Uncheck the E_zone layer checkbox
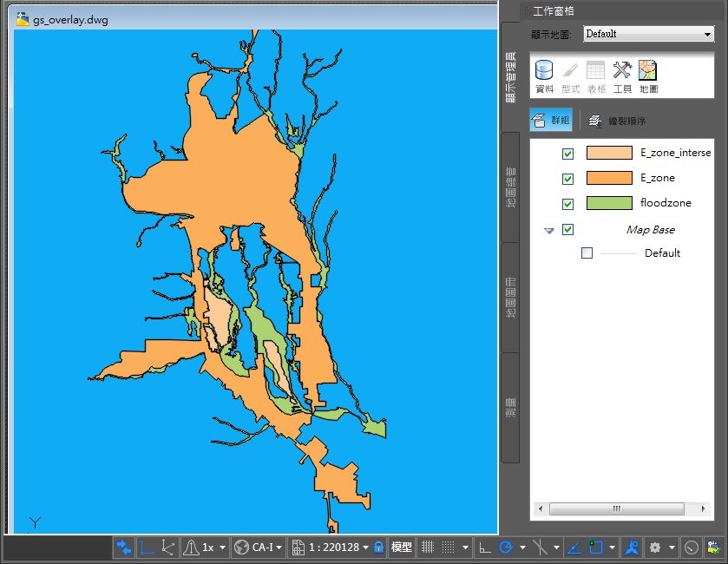The width and height of the screenshot is (728, 564). pos(567,179)
